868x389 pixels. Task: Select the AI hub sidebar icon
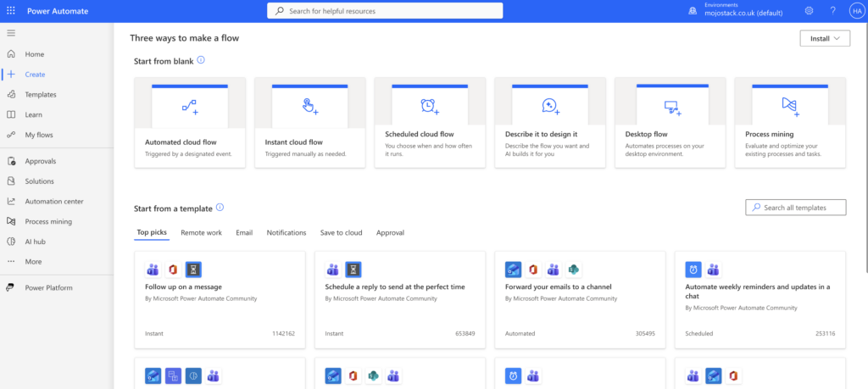click(10, 242)
